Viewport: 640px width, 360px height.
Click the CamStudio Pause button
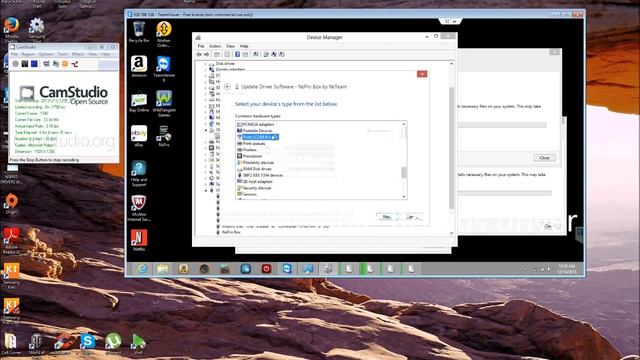click(25, 64)
